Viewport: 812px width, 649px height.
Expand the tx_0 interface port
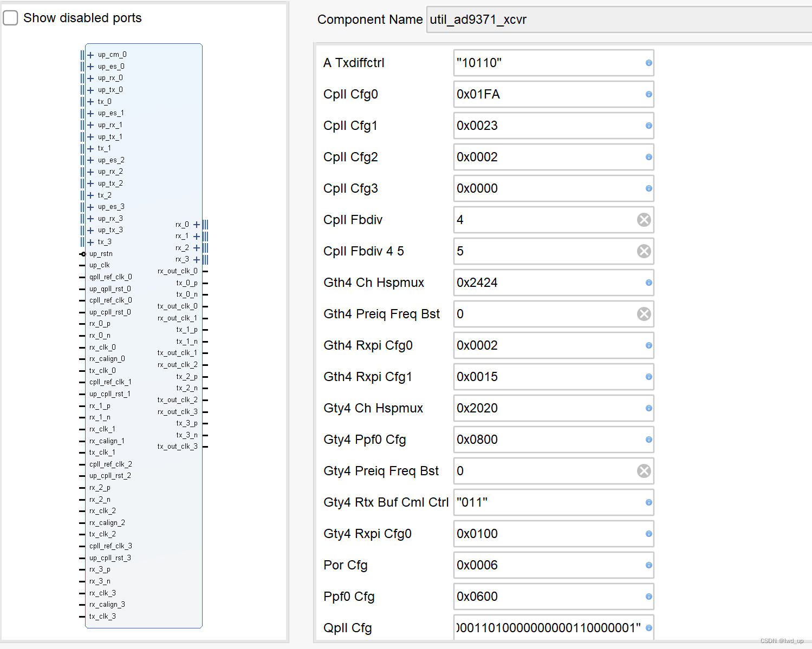(x=90, y=102)
